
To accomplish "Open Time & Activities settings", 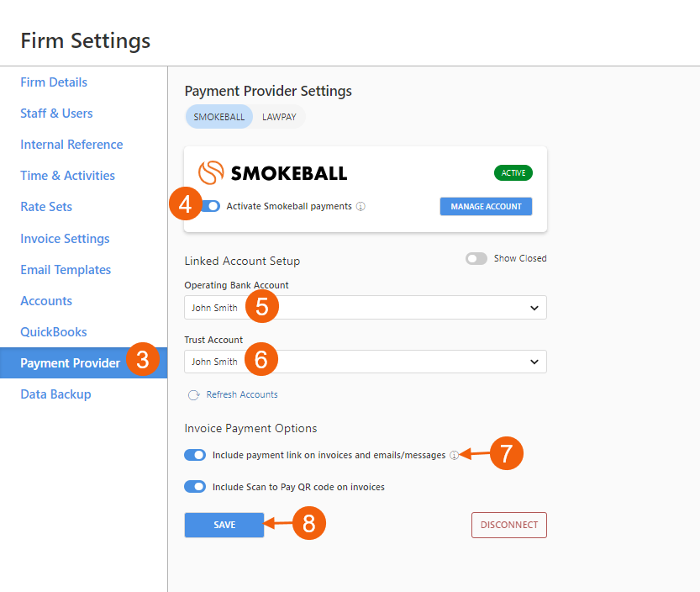I will coord(68,176).
